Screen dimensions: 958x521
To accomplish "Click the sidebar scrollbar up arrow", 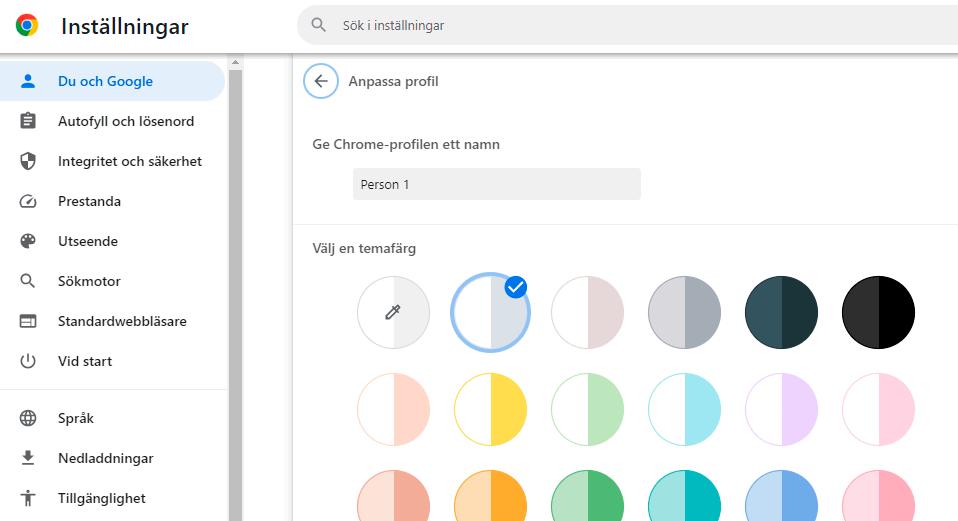I will (236, 63).
